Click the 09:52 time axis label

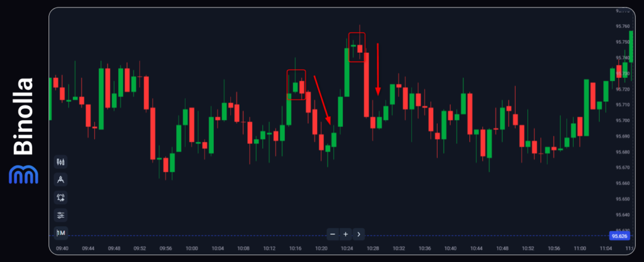[x=140, y=248]
